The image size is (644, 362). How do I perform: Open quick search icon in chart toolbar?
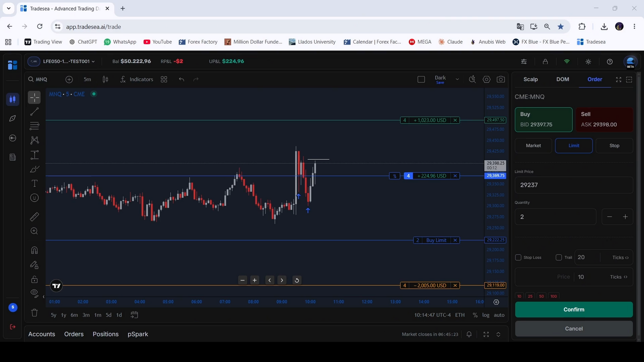click(x=472, y=79)
